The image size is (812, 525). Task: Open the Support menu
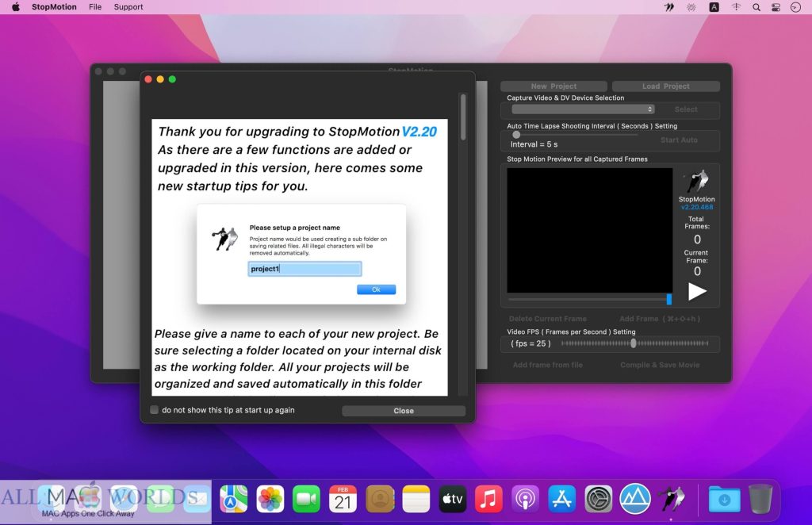click(128, 6)
